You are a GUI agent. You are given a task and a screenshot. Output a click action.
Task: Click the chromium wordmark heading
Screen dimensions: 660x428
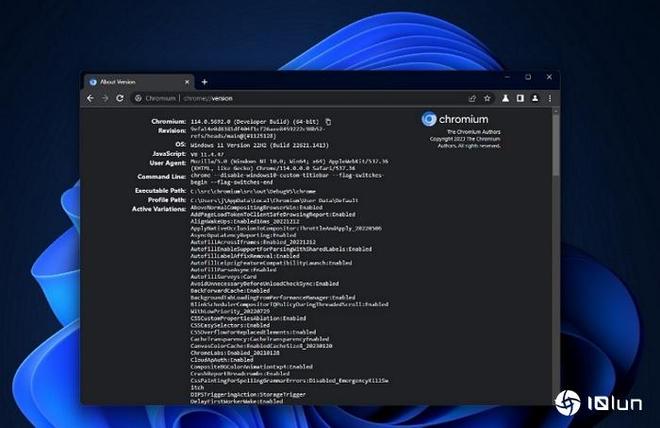tap(463, 119)
